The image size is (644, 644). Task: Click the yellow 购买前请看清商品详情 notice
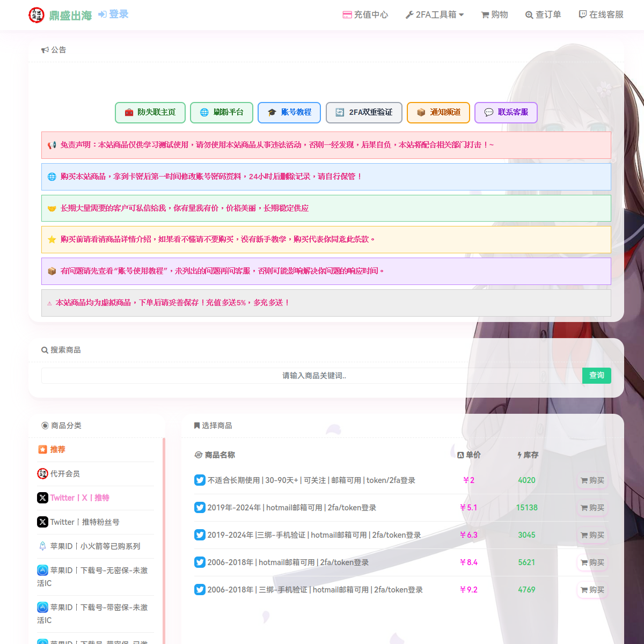326,239
